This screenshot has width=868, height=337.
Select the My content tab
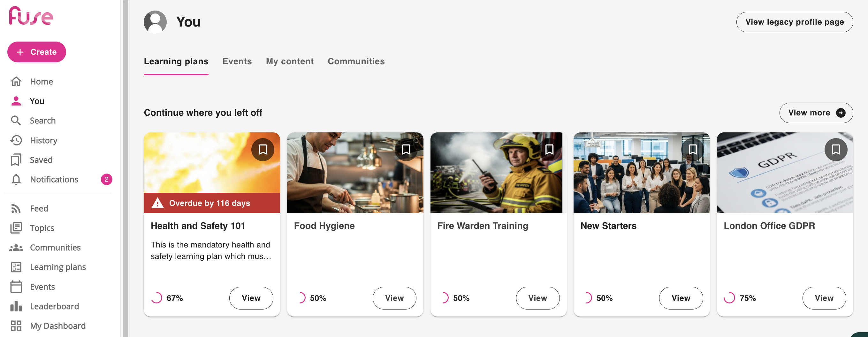tap(289, 61)
